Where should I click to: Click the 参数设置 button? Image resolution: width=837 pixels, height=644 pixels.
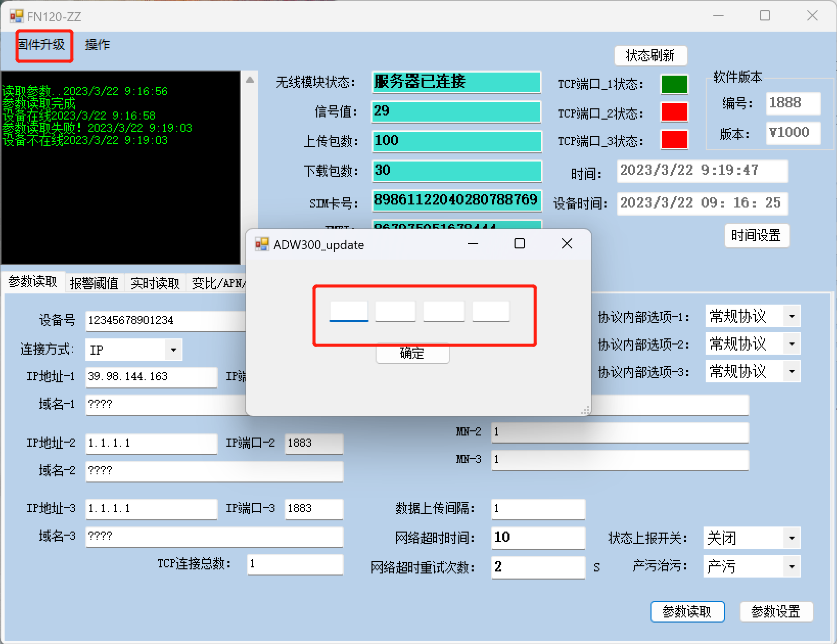pyautogui.click(x=776, y=612)
